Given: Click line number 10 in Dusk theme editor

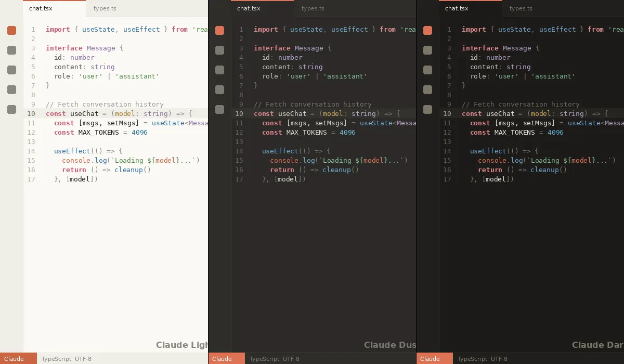Looking at the screenshot, I should pyautogui.click(x=239, y=114).
